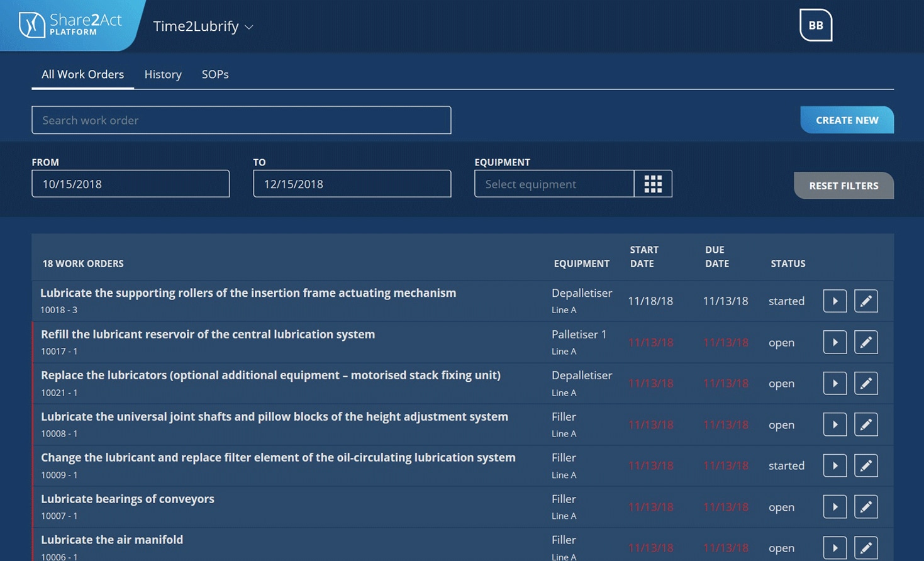Image resolution: width=924 pixels, height=561 pixels.
Task: Edit the Lubricate bearings of conveyors order
Action: click(866, 507)
